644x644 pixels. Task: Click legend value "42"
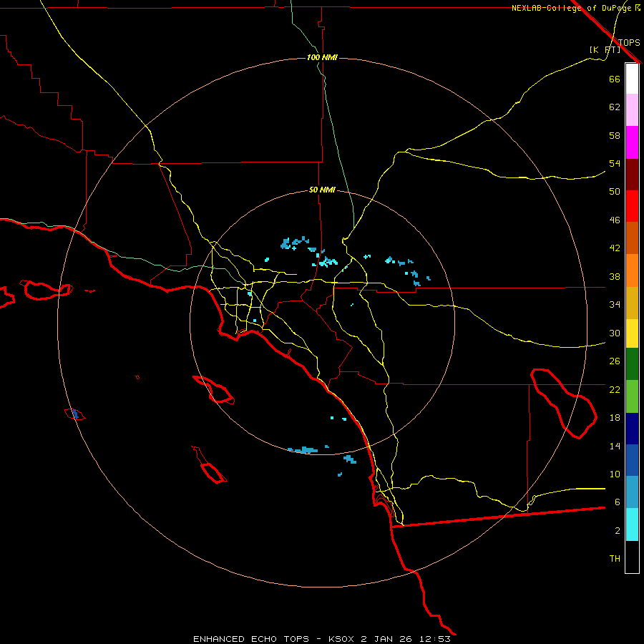(615, 248)
